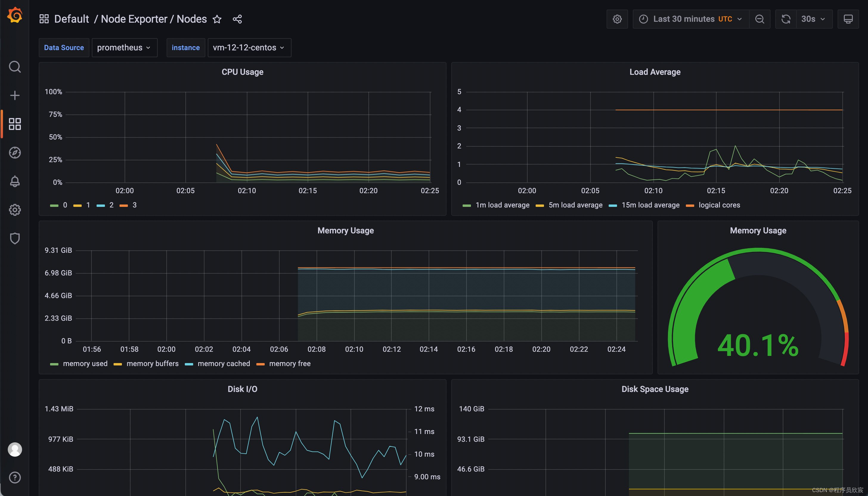868x496 pixels.
Task: Open the Explore compass icon
Action: pyautogui.click(x=15, y=153)
